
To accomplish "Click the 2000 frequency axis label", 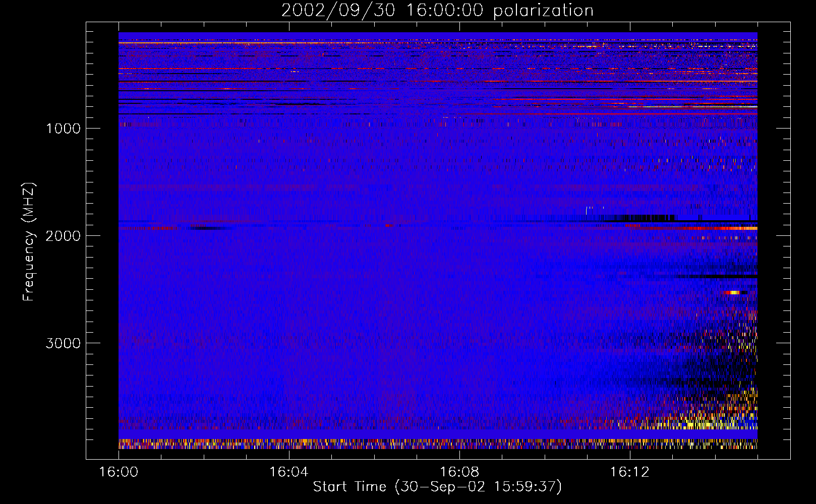I will click(x=64, y=236).
